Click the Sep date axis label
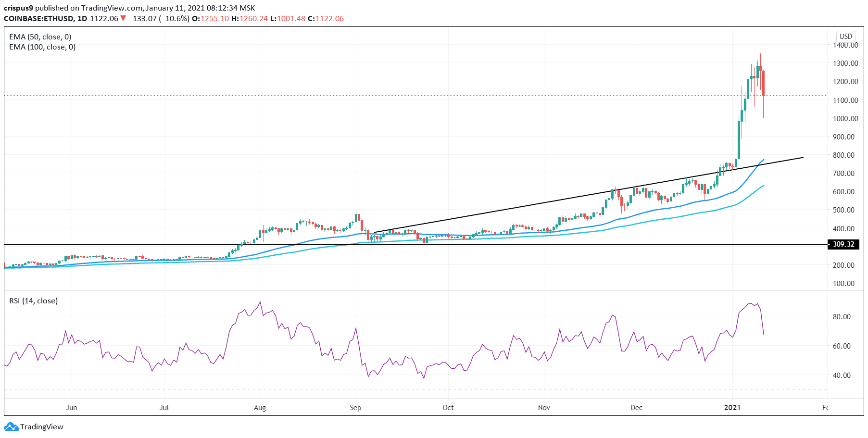The image size is (868, 438). [355, 408]
